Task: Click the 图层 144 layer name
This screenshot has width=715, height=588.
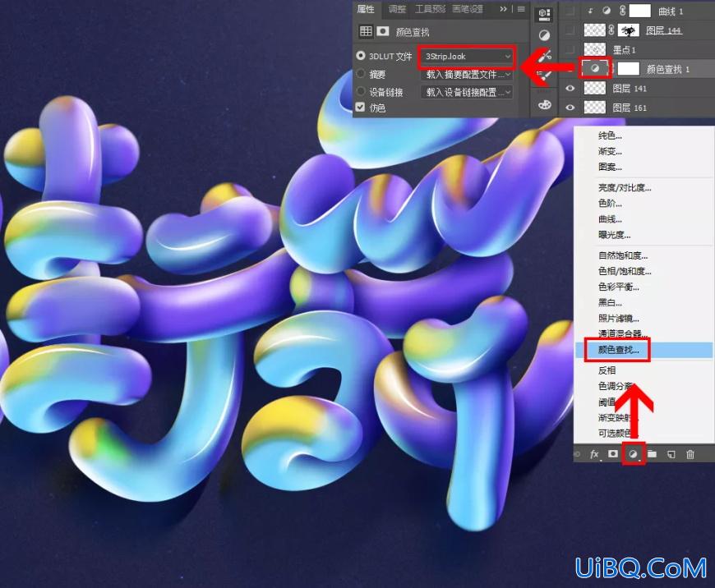Action: pyautogui.click(x=663, y=30)
